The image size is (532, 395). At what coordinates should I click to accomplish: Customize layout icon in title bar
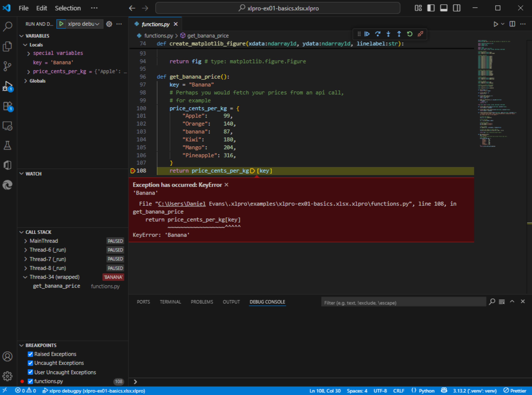[x=418, y=8]
